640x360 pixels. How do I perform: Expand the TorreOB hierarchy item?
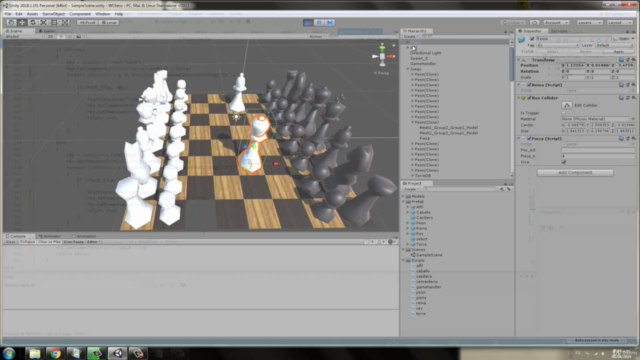412,176
